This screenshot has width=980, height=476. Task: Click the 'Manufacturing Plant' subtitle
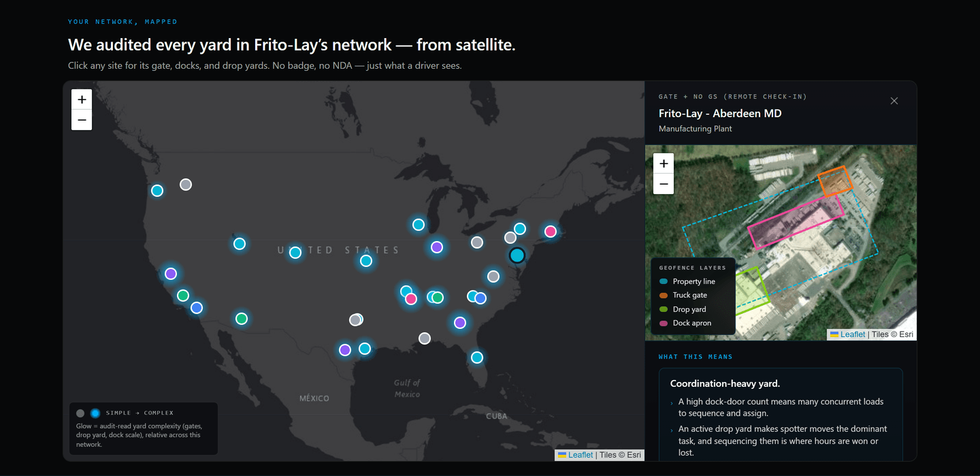(x=696, y=129)
